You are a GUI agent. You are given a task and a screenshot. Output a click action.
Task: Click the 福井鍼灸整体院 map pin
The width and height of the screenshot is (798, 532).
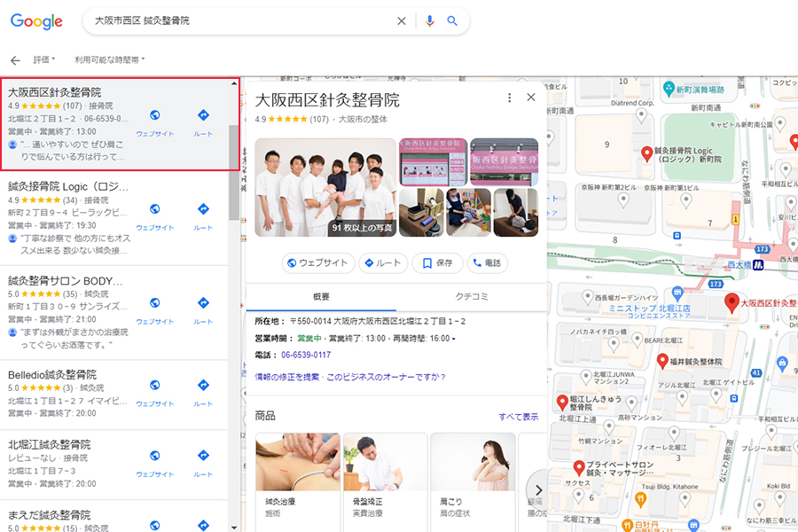point(662,360)
